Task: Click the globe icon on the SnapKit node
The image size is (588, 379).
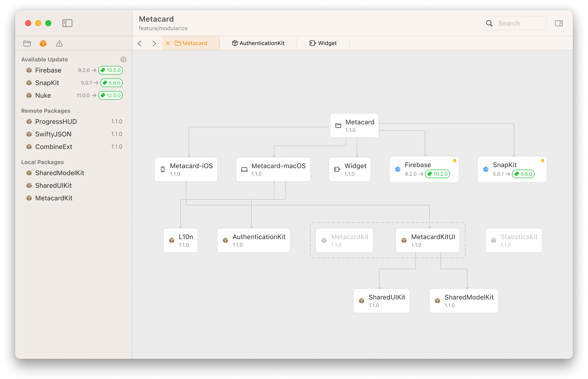Action: (x=485, y=169)
